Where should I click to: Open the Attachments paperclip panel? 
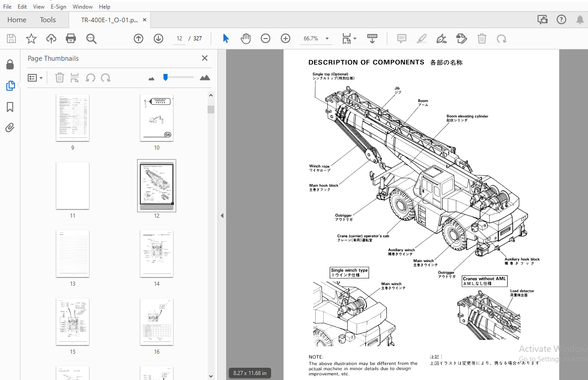pos(10,127)
